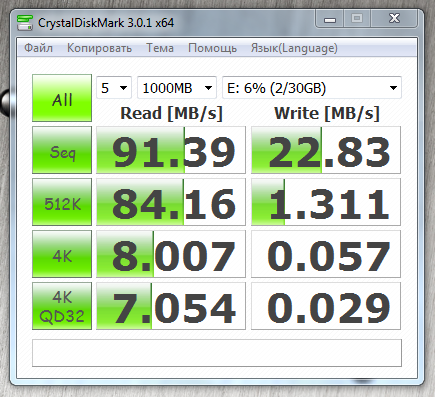
Task: Click the 512K write result 1.311
Action: click(326, 202)
